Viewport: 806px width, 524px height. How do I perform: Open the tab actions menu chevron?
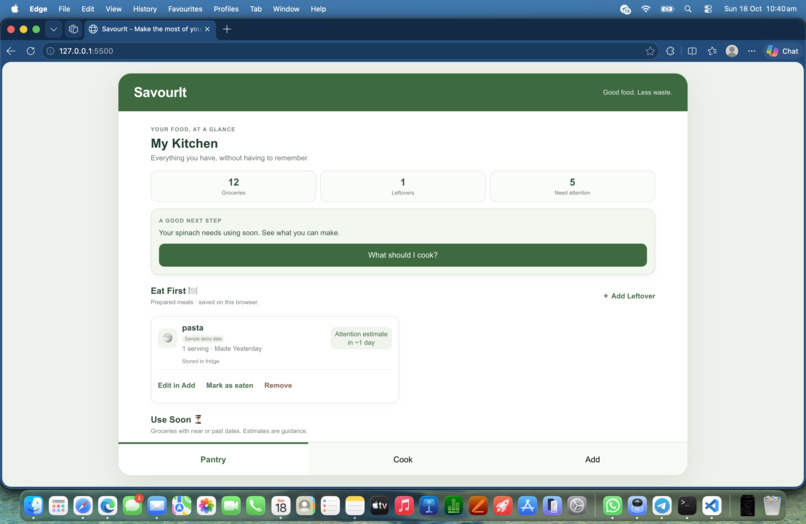coord(53,29)
